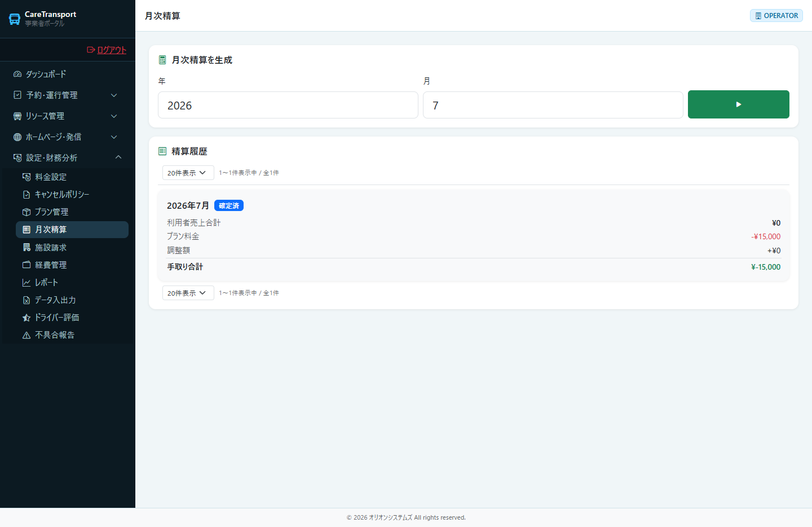Expand the ホームページ・発信 chevron
Screen dimensions: 812x527
(114, 137)
